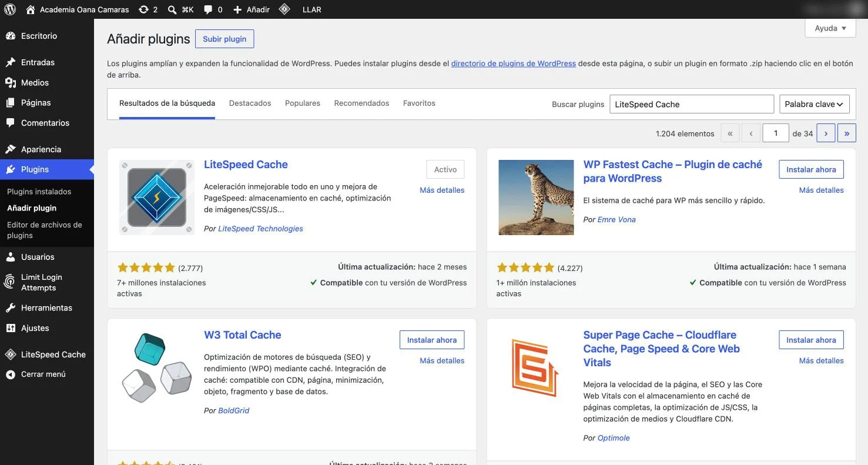
Task: Click the Herramientas wrench icon
Action: (x=11, y=308)
